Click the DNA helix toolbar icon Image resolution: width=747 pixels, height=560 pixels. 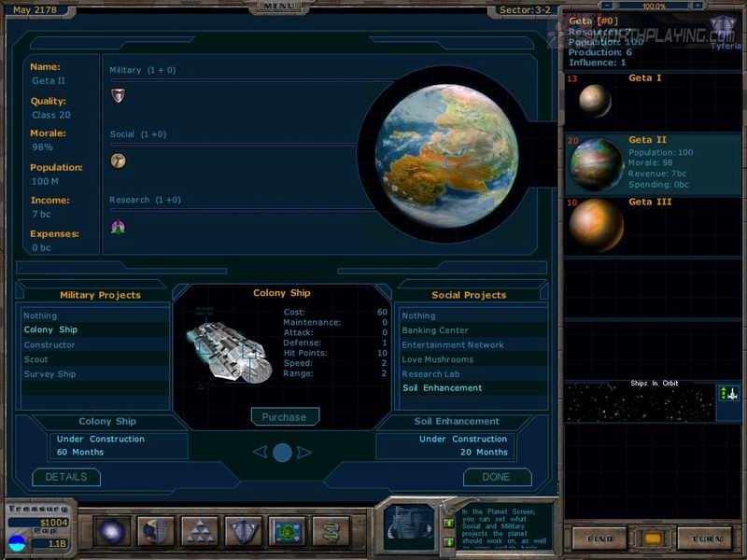331,531
